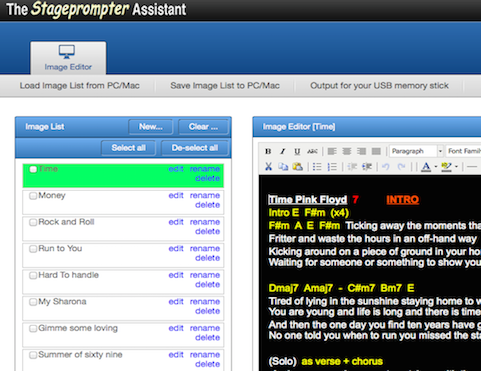This screenshot has width=481, height=371.
Task: Insert horizontal rule
Action: click(472, 166)
